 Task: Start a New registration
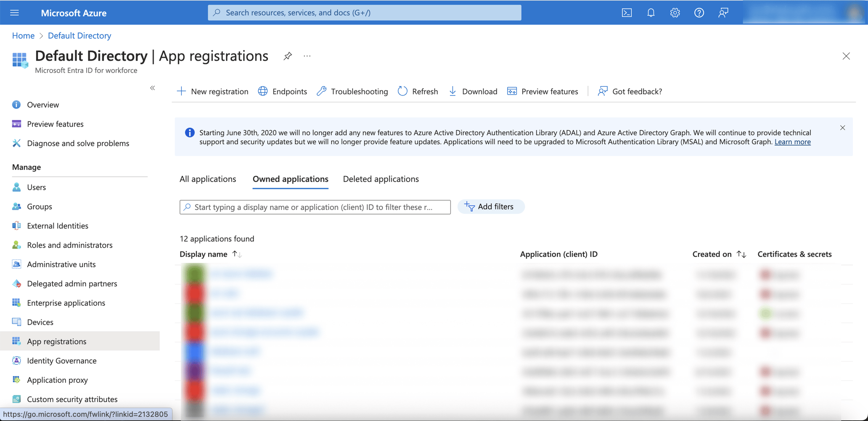(x=212, y=91)
